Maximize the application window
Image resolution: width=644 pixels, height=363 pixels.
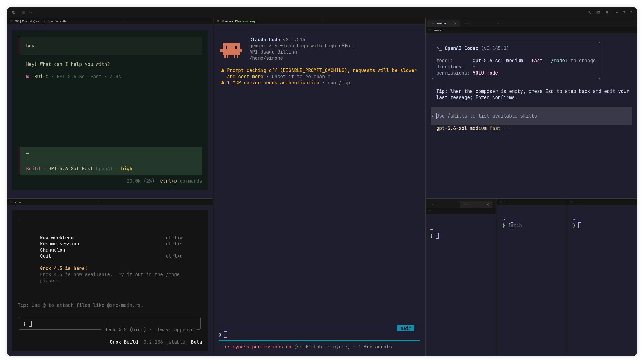click(624, 12)
